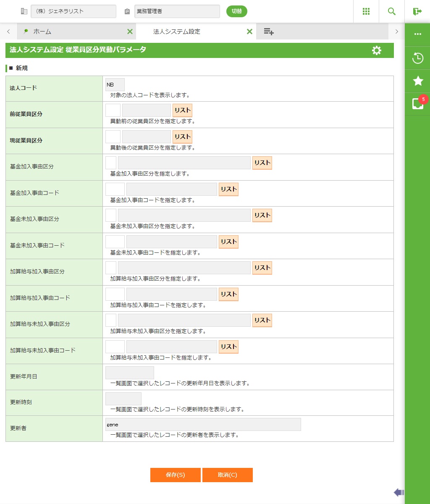Screen dimensions: 430x504
Task: Switch to the ホーム tab
Action: [71, 31]
